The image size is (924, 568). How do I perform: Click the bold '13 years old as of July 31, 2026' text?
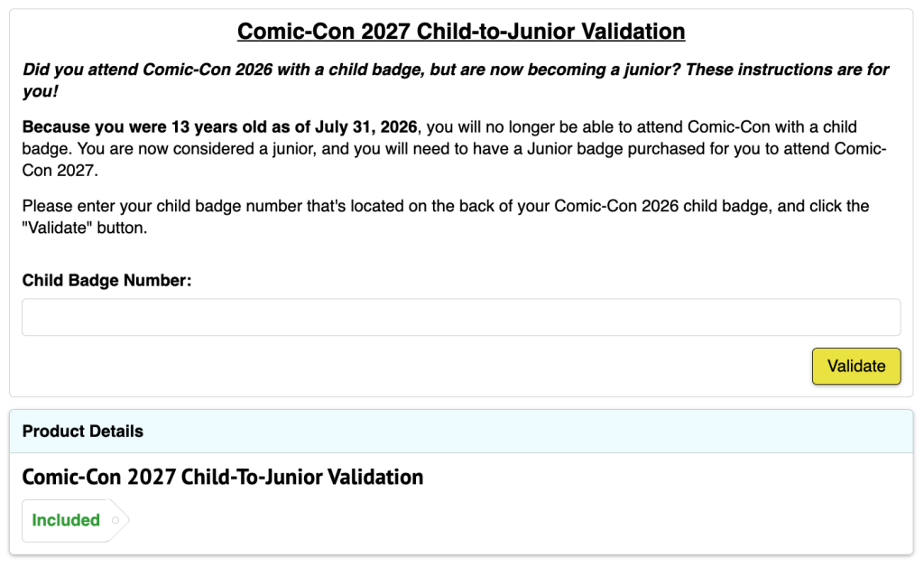click(x=294, y=126)
